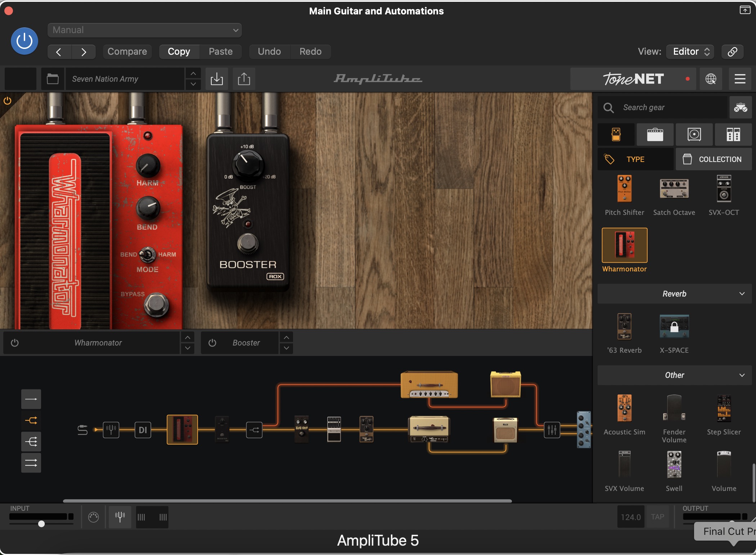This screenshot has width=756, height=555.
Task: Click the Booster pedal footswitch
Action: tap(248, 243)
